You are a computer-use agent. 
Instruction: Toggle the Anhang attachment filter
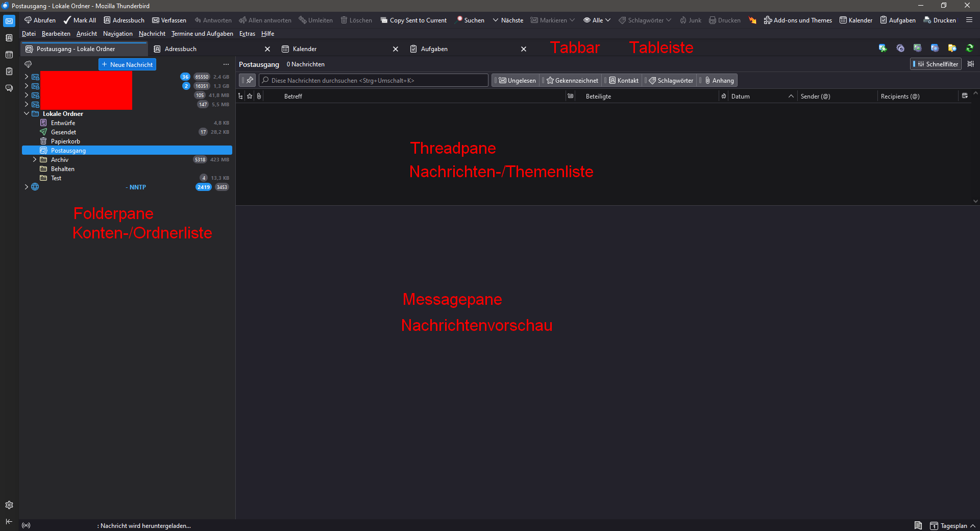(x=719, y=81)
